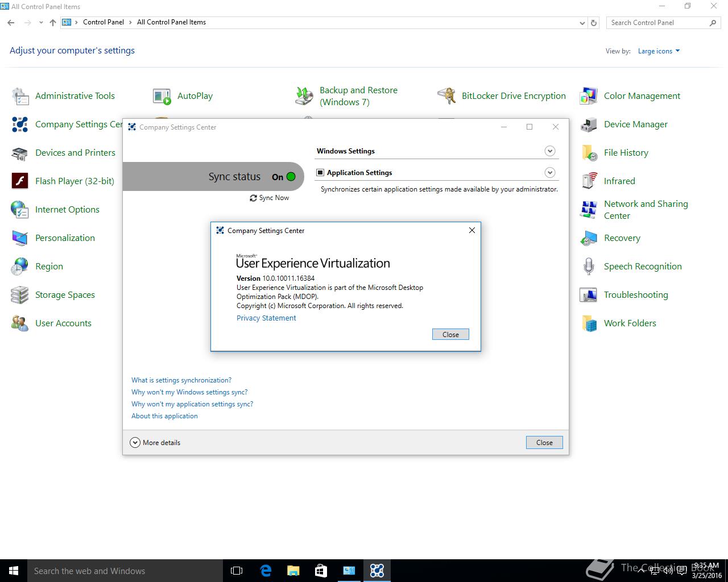Screen dimensions: 728x582
Task: Open Storage Spaces icon
Action: coord(20,295)
